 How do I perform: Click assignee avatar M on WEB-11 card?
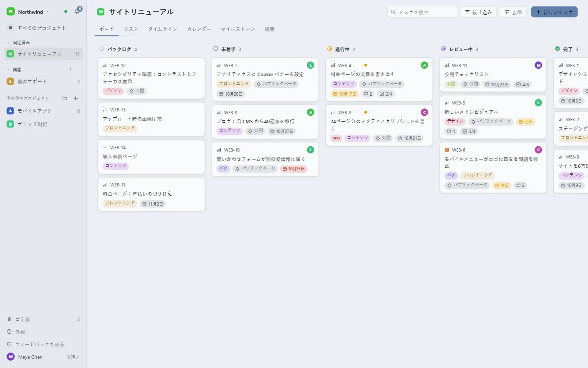click(x=539, y=65)
